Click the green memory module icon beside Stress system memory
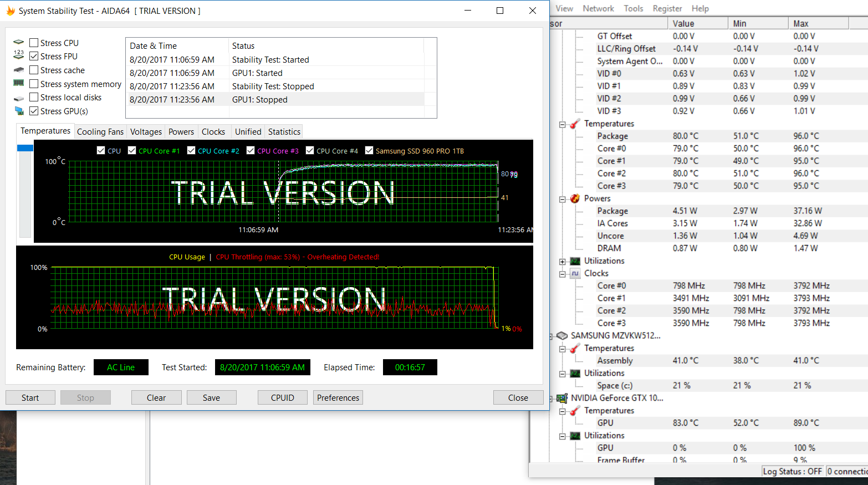This screenshot has height=485, width=868. tap(19, 83)
